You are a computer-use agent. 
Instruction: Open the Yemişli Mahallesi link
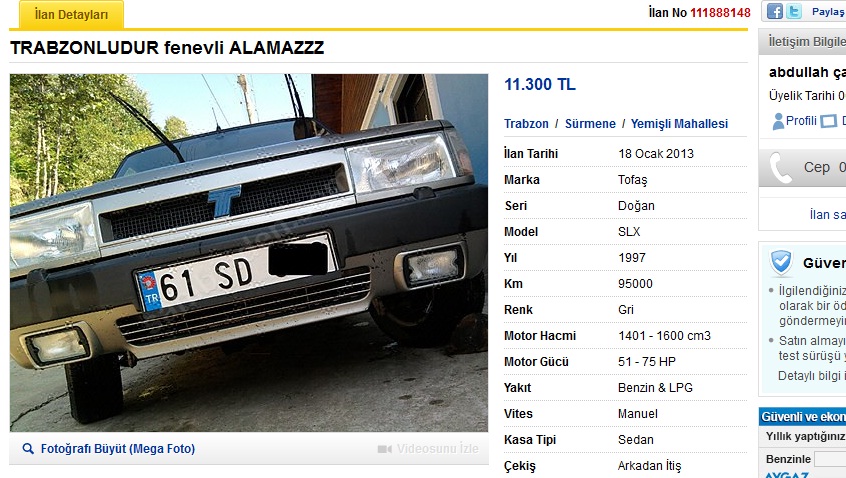pyautogui.click(x=679, y=124)
